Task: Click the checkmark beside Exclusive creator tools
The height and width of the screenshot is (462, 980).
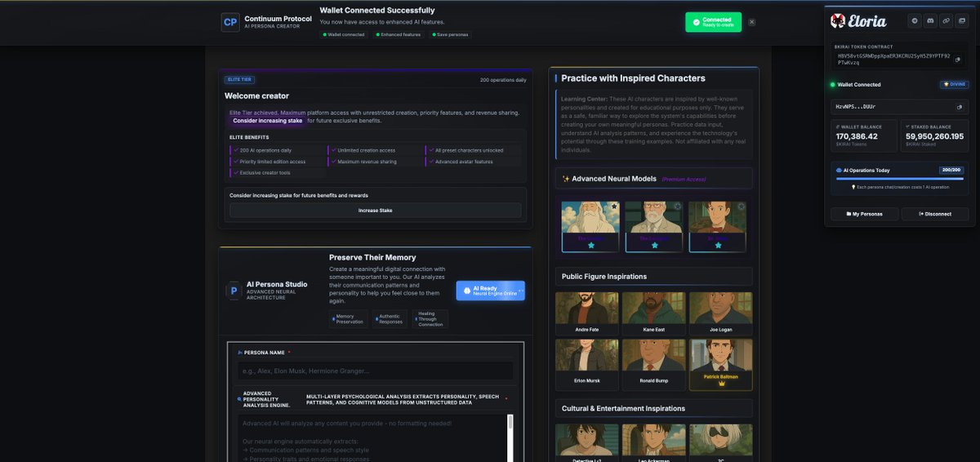Action: point(235,173)
